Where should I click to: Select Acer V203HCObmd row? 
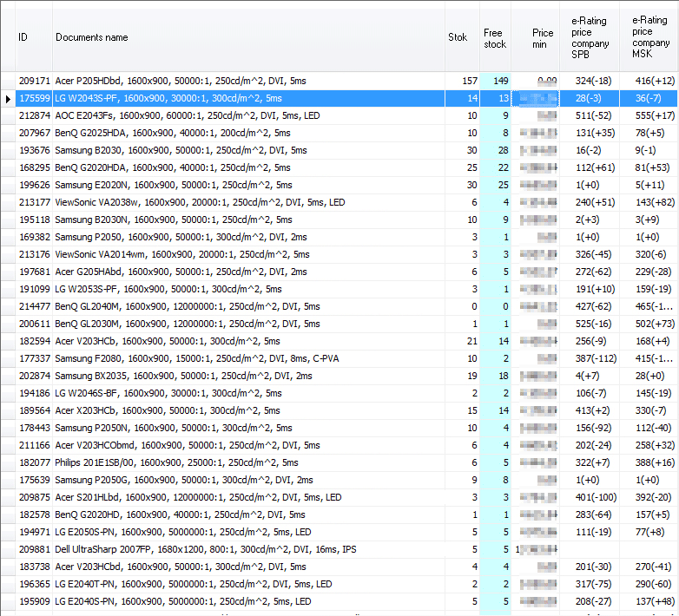(x=248, y=445)
